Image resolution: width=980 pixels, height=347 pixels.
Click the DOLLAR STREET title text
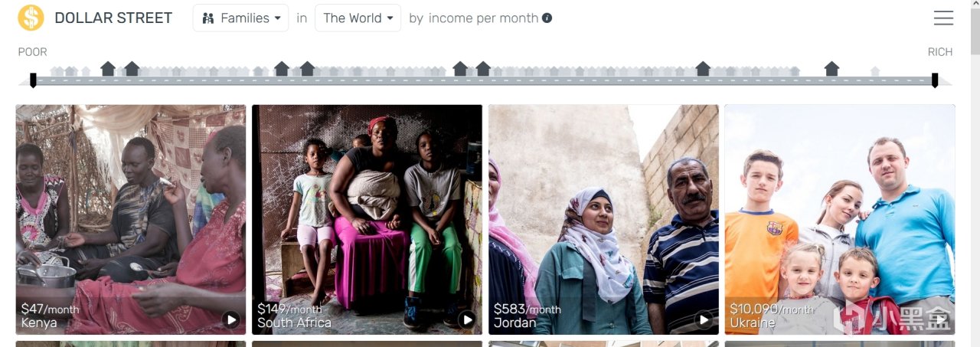point(113,18)
